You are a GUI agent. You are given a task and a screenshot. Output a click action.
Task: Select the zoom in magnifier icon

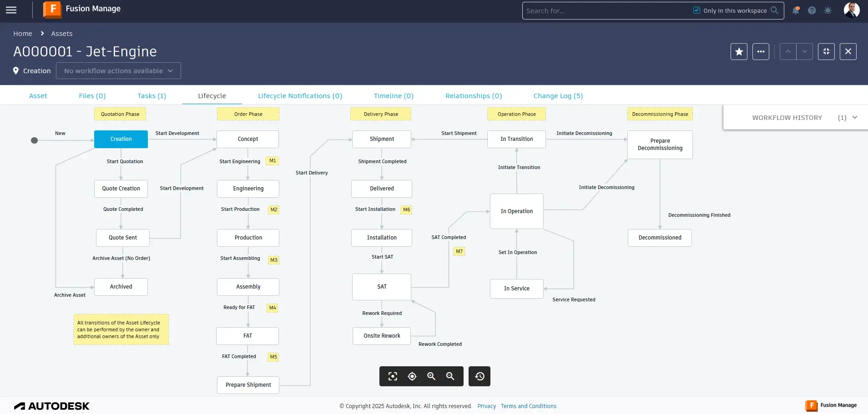point(431,376)
